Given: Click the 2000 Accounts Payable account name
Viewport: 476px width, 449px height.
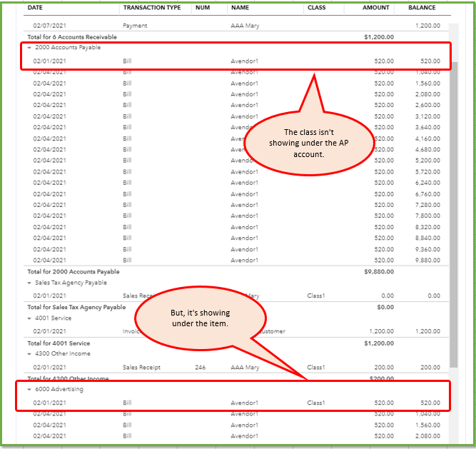Looking at the screenshot, I should (68, 47).
